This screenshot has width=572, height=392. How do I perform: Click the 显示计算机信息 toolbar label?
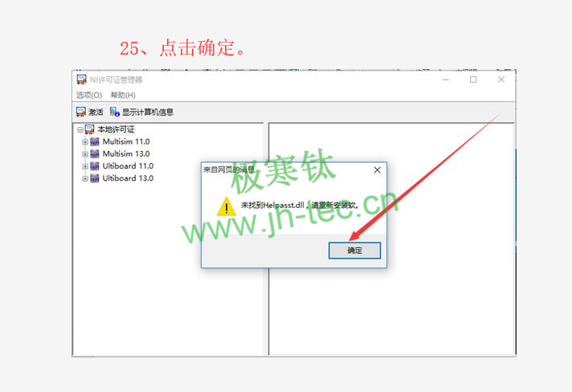[148, 112]
